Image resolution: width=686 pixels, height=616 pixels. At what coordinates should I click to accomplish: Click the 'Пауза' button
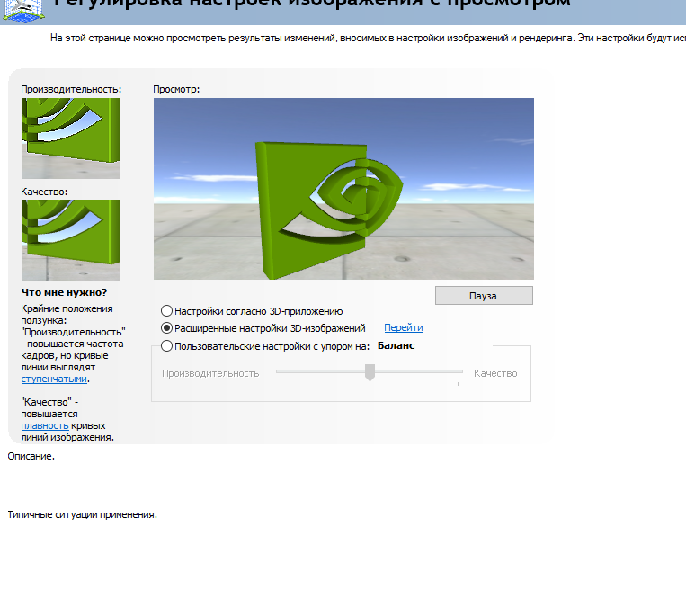click(484, 296)
